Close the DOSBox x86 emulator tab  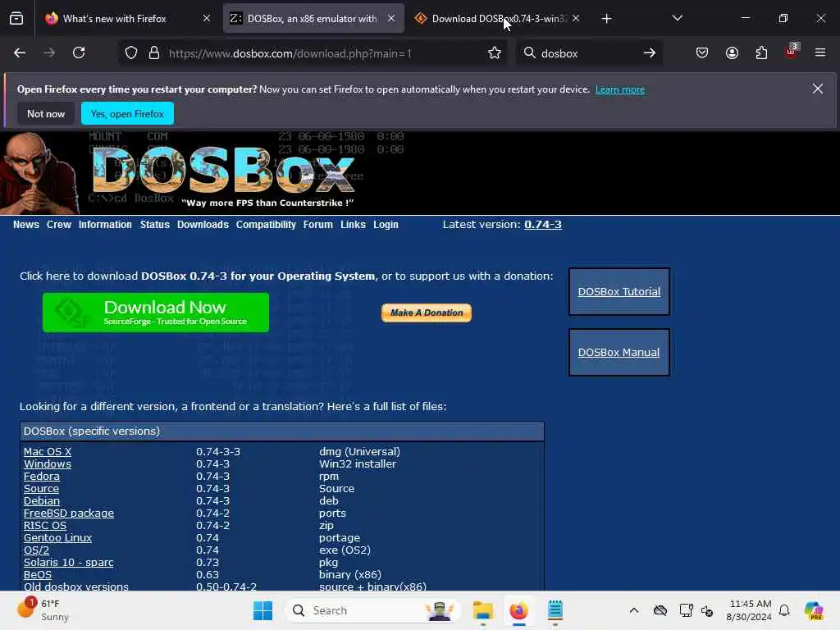(x=391, y=18)
